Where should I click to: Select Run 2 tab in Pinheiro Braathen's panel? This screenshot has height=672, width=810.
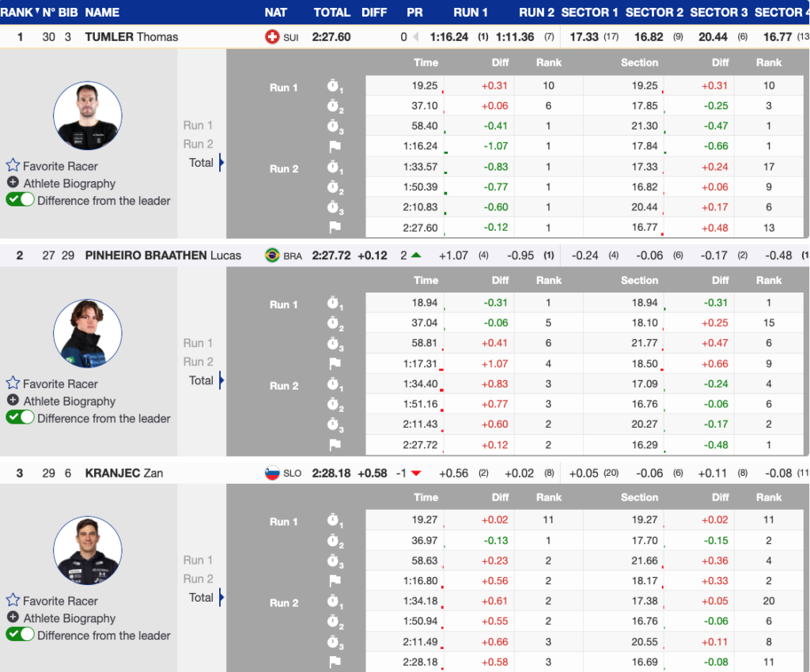click(198, 361)
